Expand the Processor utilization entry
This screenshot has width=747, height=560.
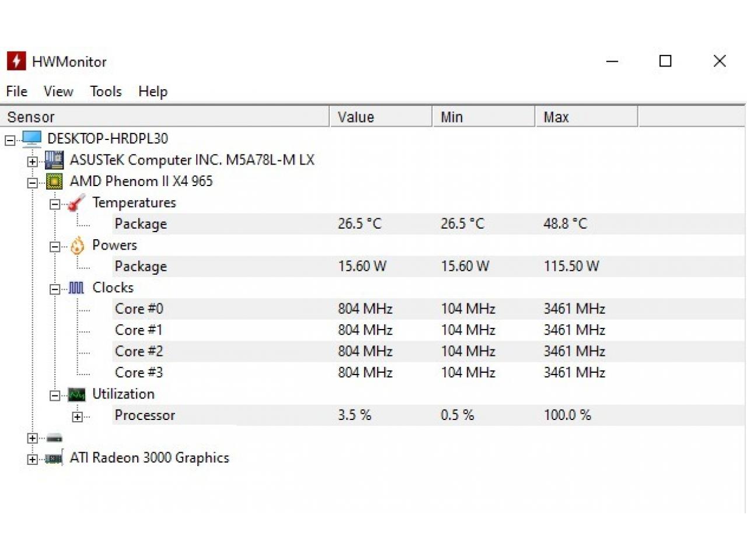click(78, 416)
